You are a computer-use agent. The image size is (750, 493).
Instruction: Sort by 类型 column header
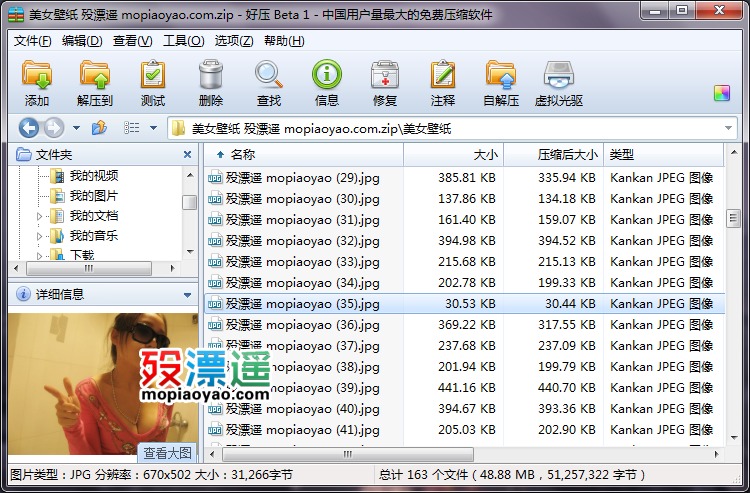coord(663,154)
